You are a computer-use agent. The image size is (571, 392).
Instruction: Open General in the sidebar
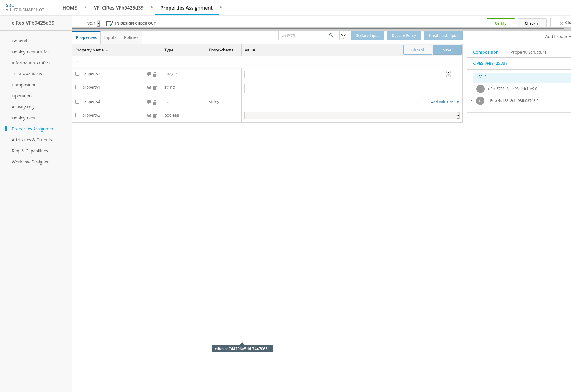[19, 41]
